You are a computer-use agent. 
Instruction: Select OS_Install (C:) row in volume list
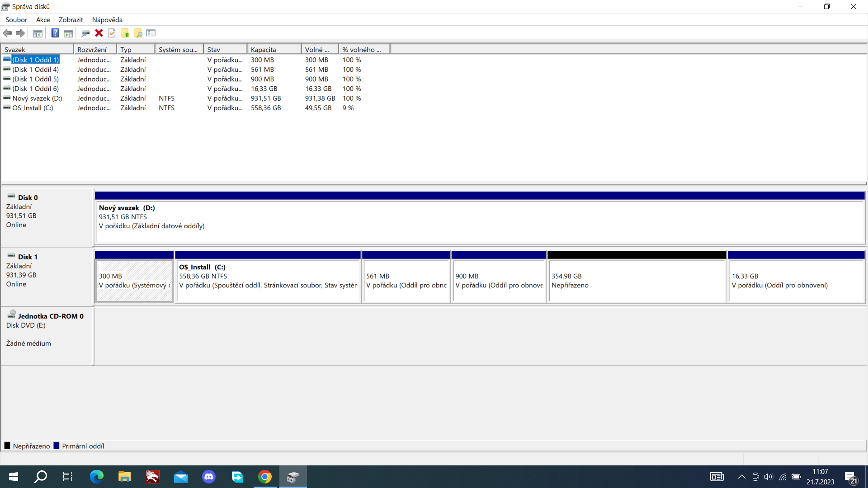coord(33,108)
